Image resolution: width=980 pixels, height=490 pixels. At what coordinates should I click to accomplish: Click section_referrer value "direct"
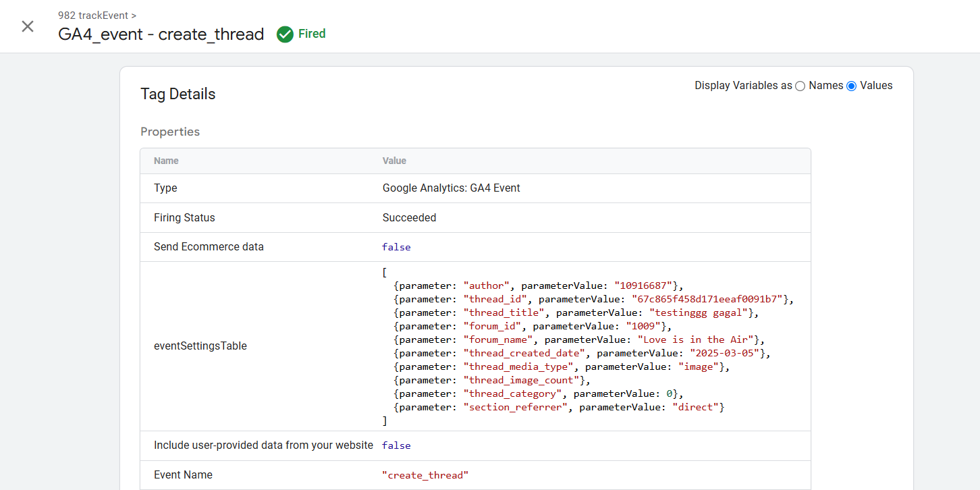(696, 407)
